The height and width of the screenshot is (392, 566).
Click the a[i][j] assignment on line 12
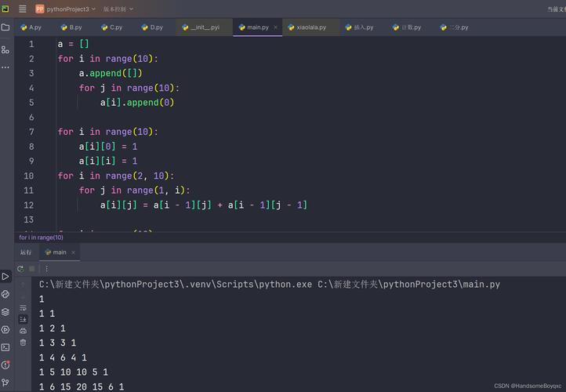pyautogui.click(x=204, y=205)
